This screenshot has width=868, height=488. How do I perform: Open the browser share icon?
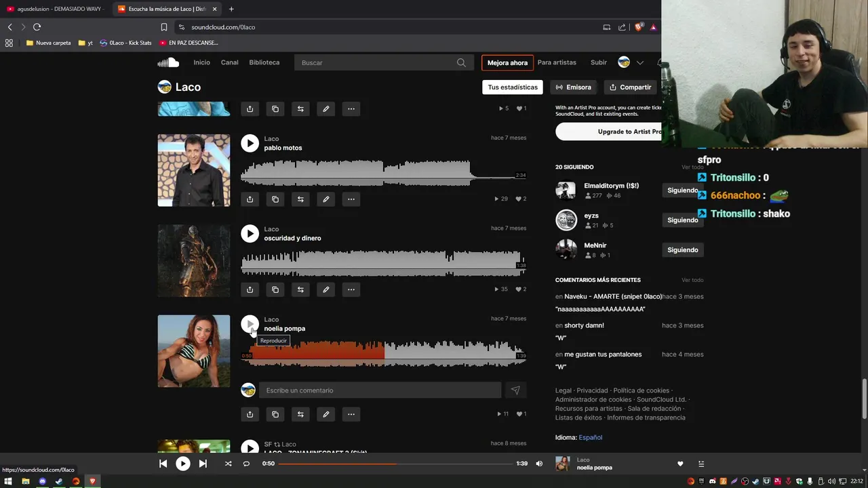622,27
